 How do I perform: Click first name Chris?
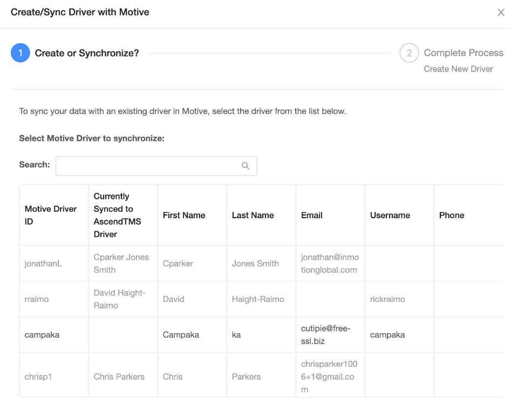pos(172,377)
